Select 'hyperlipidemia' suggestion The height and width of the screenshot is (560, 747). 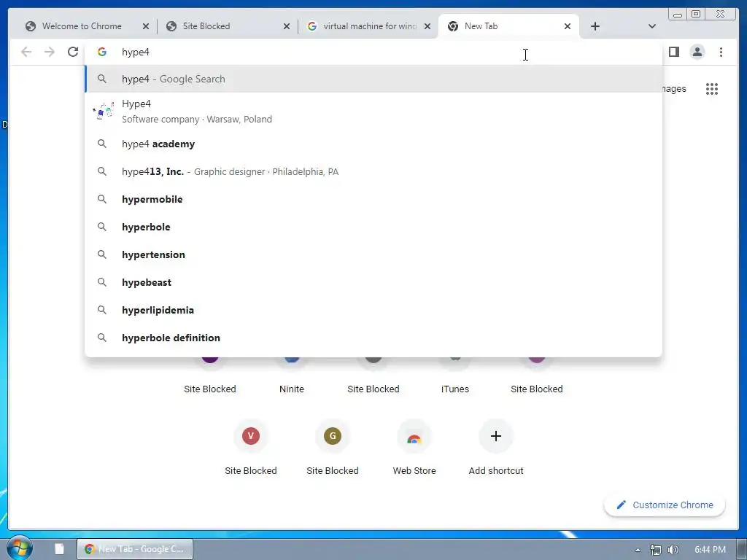click(373, 310)
